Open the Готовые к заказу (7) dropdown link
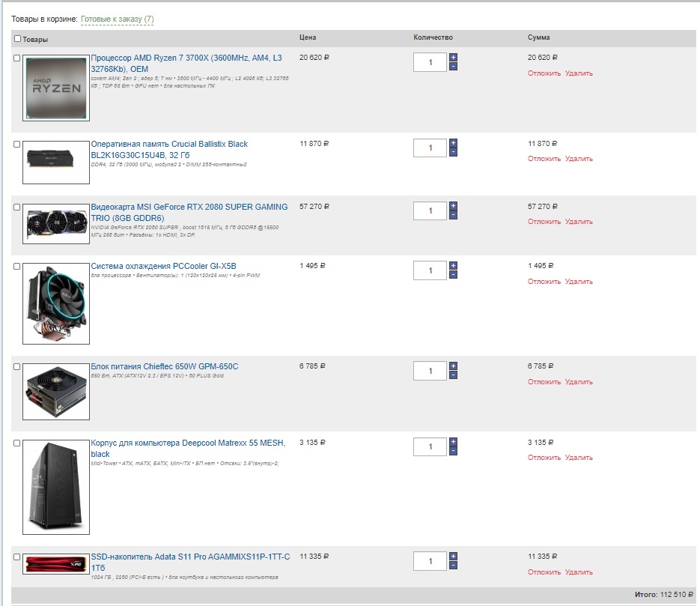The width and height of the screenshot is (700, 606). pos(117,19)
